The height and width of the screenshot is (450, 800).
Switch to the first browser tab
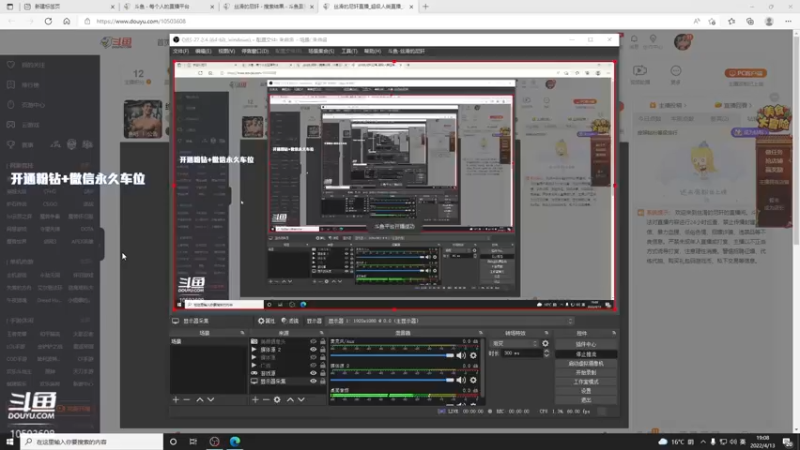[x=69, y=7]
